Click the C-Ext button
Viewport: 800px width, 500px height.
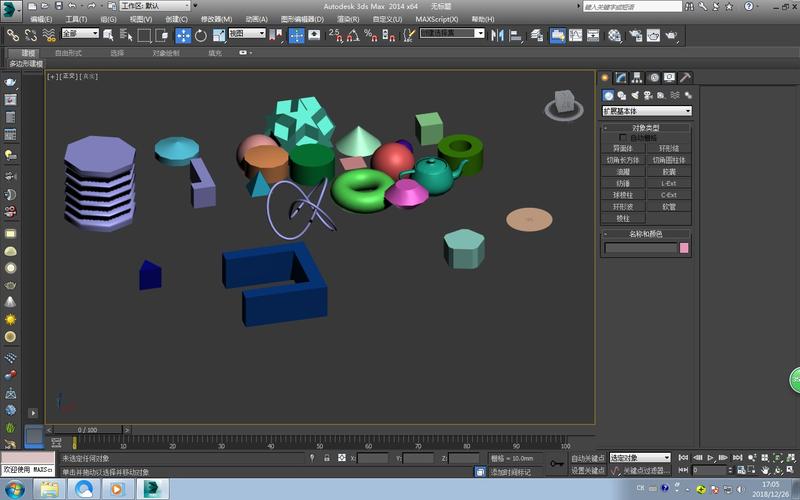click(669, 195)
